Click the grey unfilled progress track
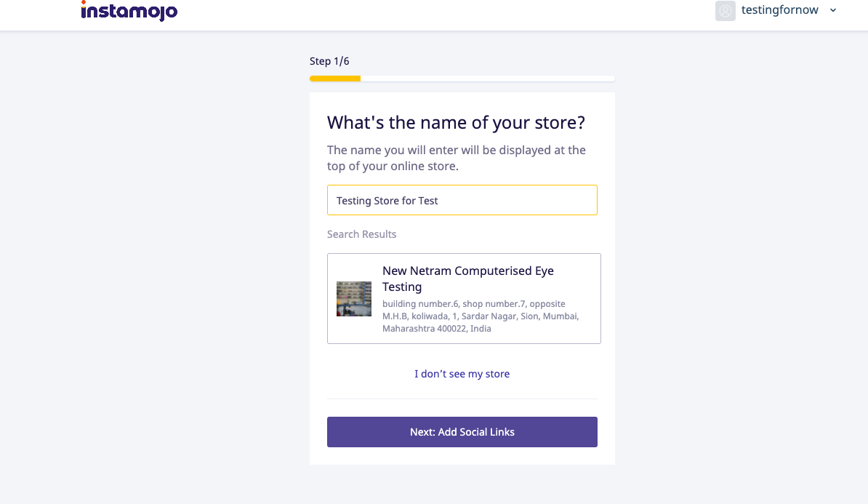Image resolution: width=868 pixels, height=504 pixels. coord(487,78)
